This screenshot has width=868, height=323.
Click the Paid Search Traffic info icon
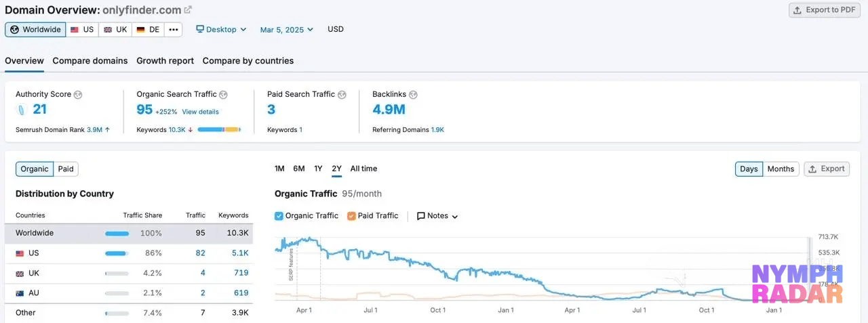click(342, 95)
